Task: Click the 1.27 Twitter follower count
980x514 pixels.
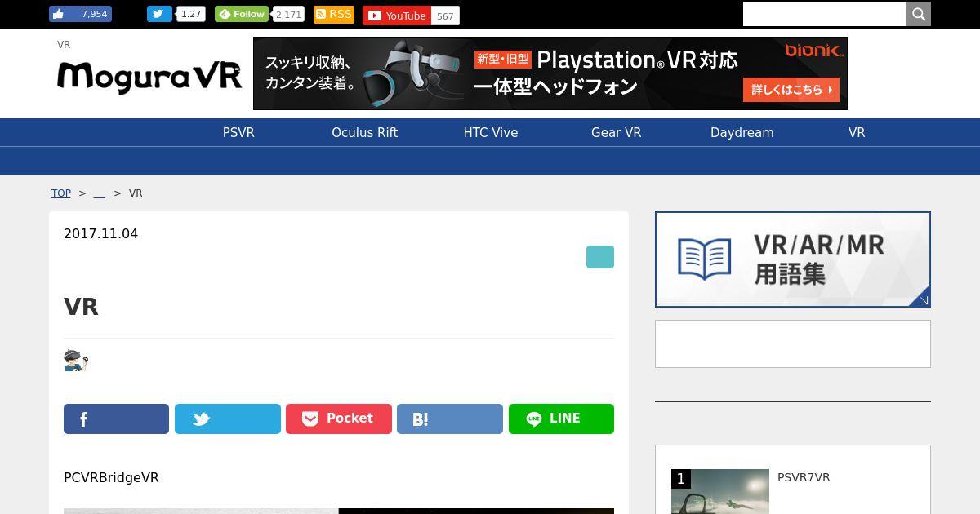Action: pyautogui.click(x=191, y=14)
